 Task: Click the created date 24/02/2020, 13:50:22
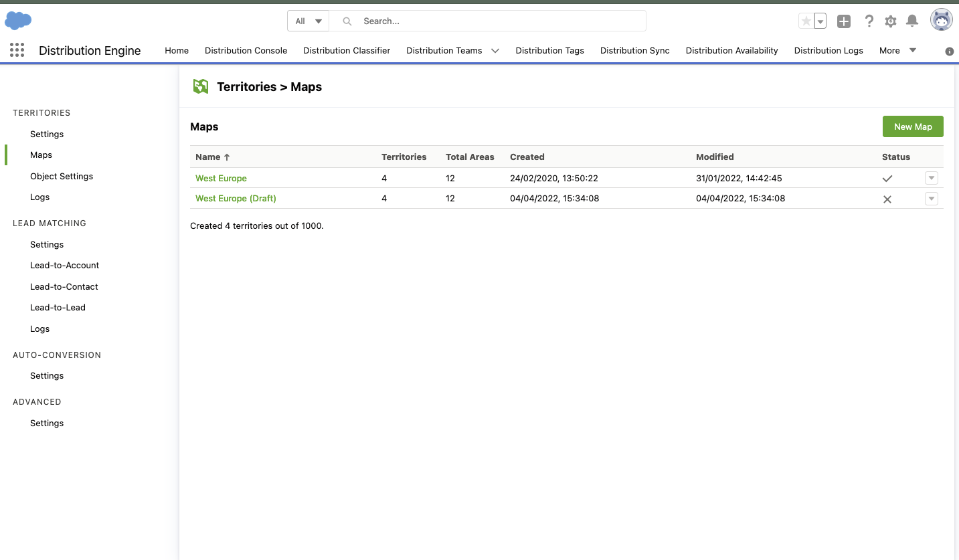point(554,179)
